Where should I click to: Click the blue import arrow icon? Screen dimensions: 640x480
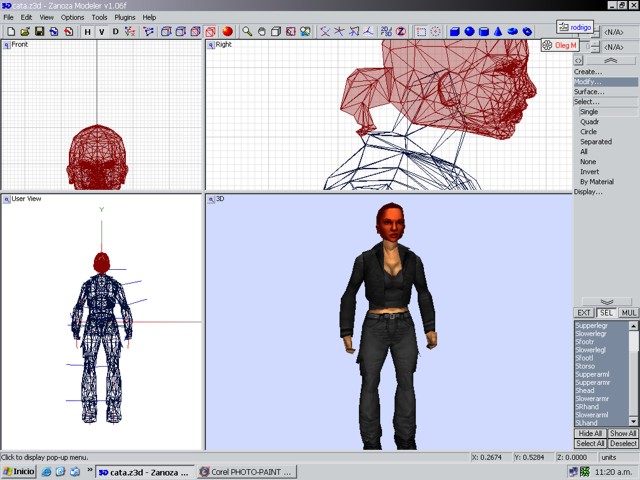[54, 31]
